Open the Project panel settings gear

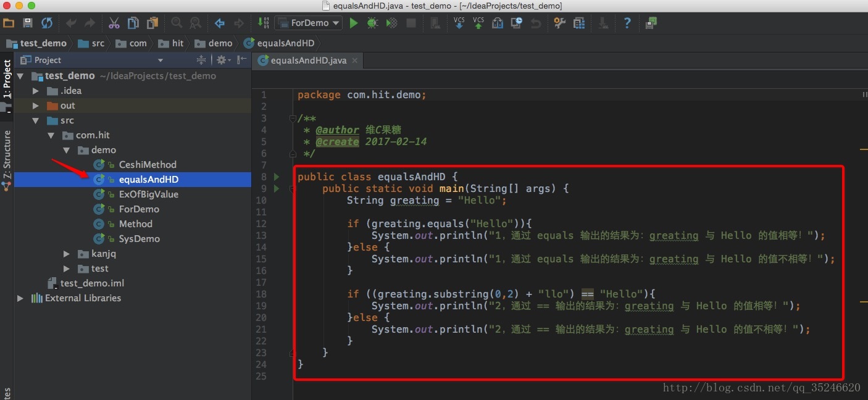click(x=221, y=60)
